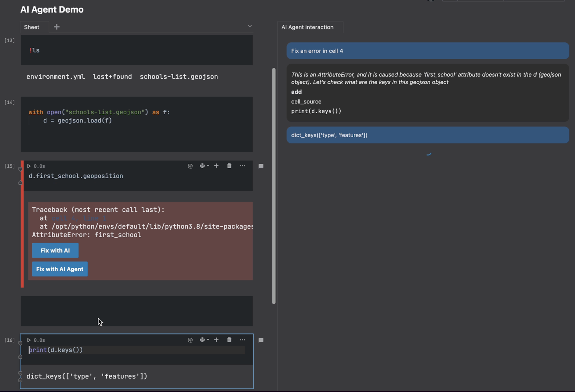Click 'print(d.keys())' in the AI Agent panel
Viewport: 575px width, 392px height.
tap(316, 111)
